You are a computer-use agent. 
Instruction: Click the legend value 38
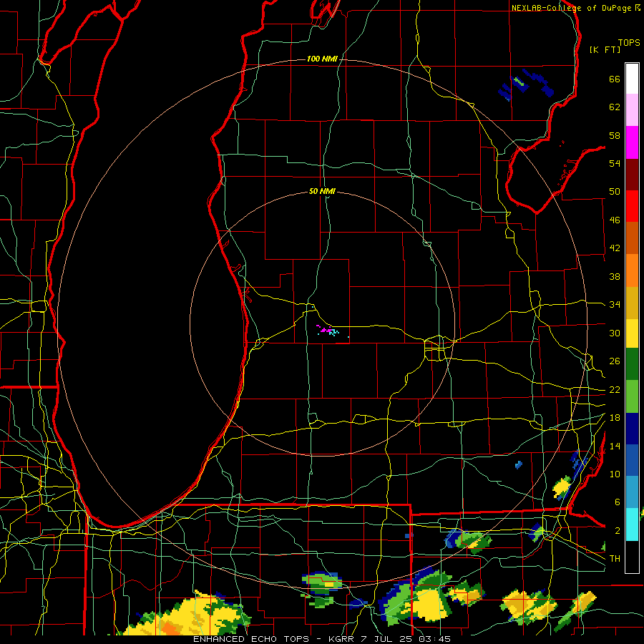pos(615,276)
